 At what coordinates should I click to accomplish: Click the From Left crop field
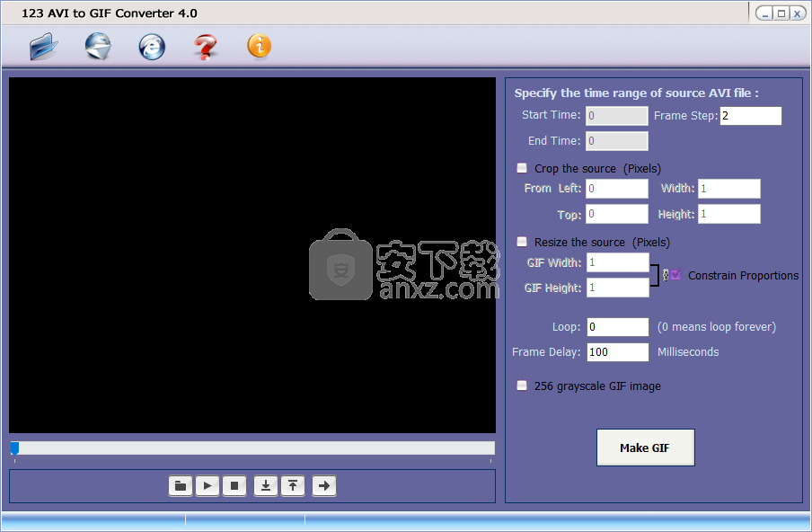[x=617, y=189]
